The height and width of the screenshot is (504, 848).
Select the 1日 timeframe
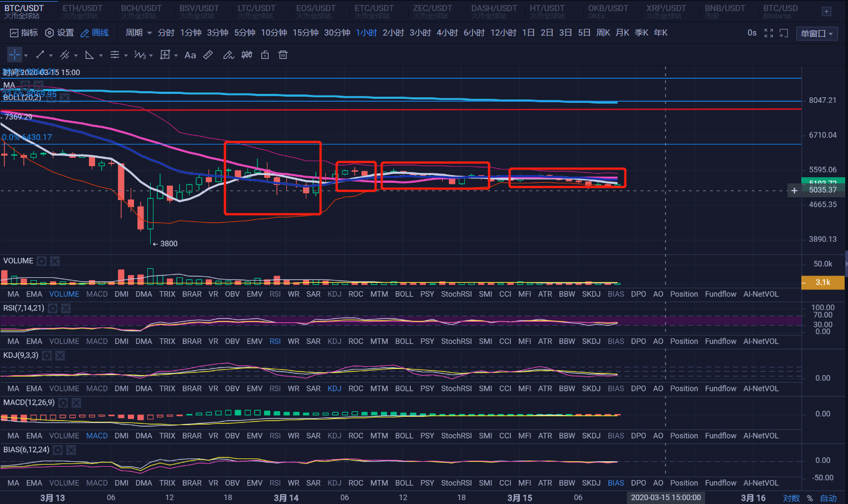(528, 33)
